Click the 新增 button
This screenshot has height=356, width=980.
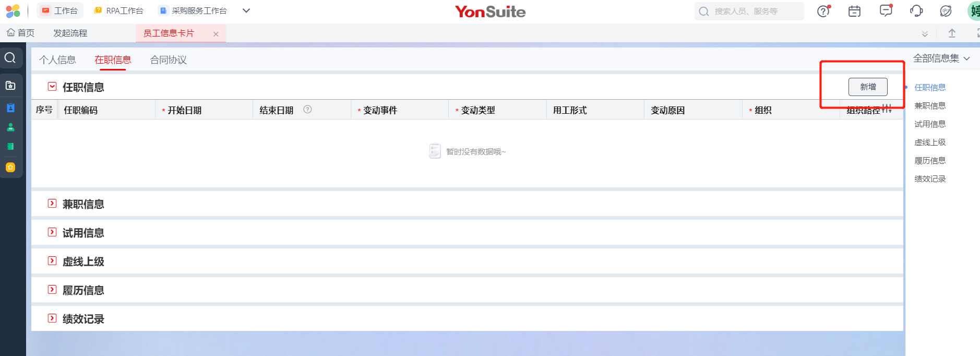click(x=868, y=87)
